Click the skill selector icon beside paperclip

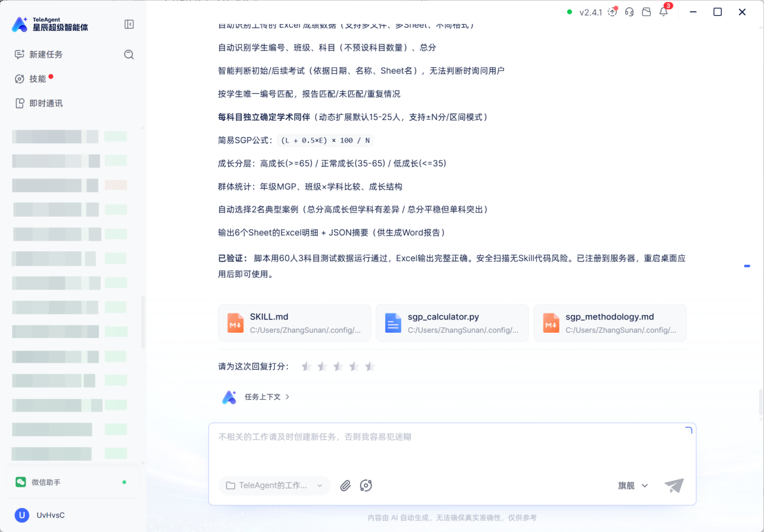(366, 486)
